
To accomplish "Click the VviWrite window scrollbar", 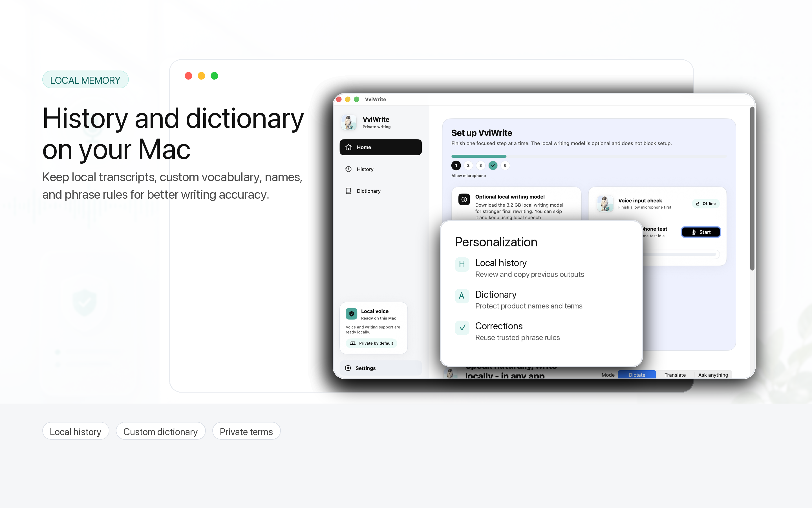I will click(x=752, y=188).
